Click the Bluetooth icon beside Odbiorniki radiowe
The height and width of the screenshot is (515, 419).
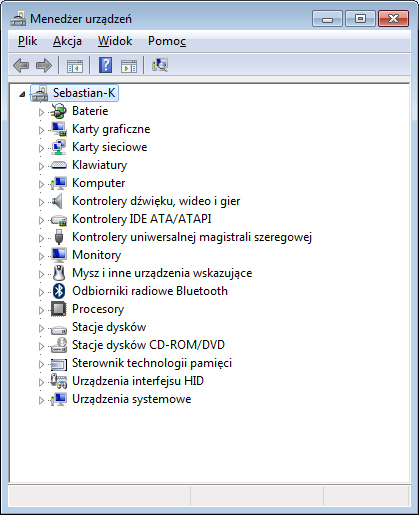(x=59, y=291)
